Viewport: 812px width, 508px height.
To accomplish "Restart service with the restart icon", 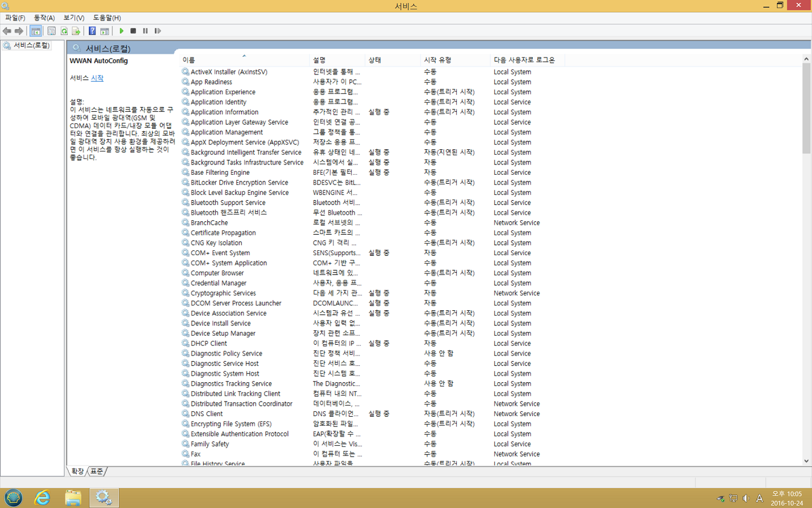I will point(158,31).
